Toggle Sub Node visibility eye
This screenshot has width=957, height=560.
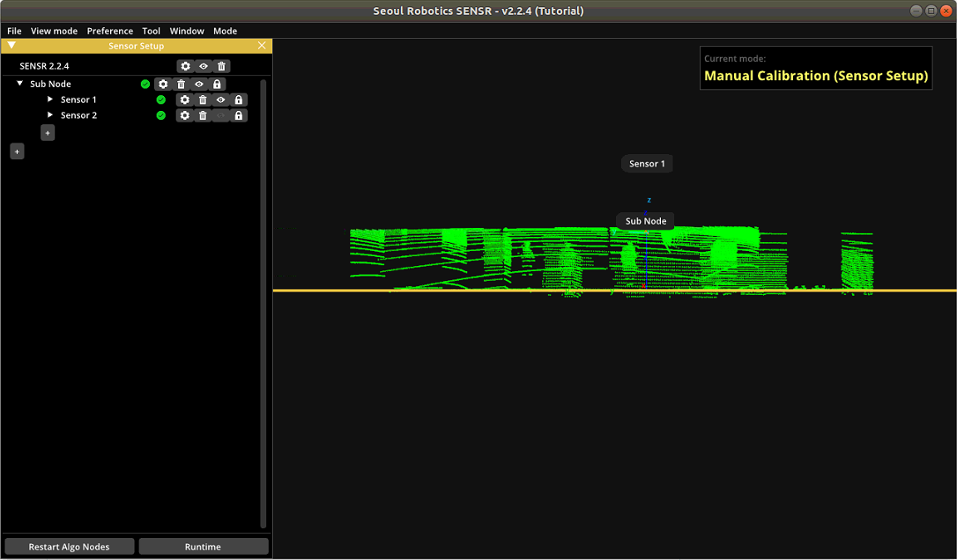click(199, 85)
